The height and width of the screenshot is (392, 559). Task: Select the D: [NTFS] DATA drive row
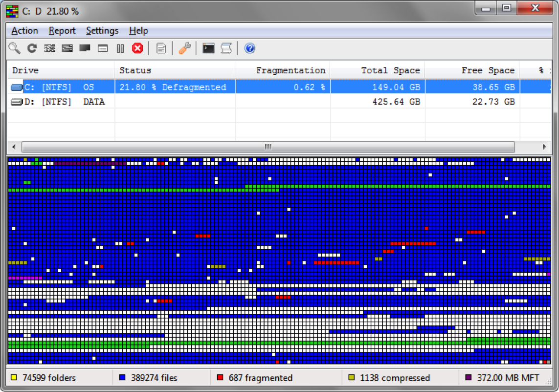point(280,102)
